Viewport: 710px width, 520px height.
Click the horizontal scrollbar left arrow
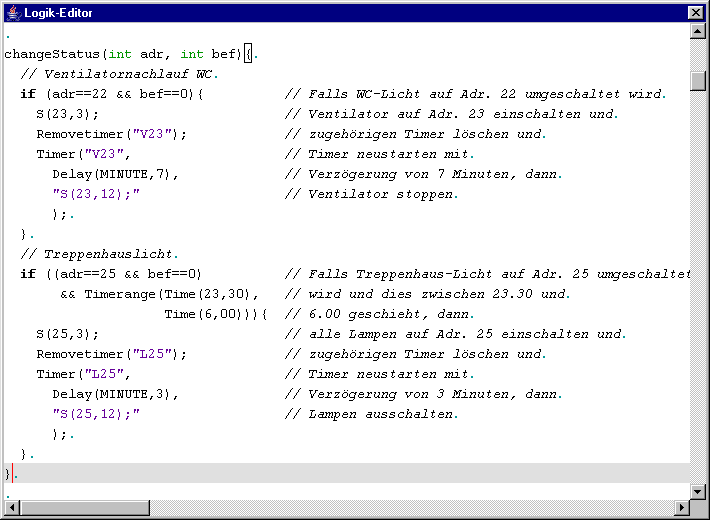point(11,508)
